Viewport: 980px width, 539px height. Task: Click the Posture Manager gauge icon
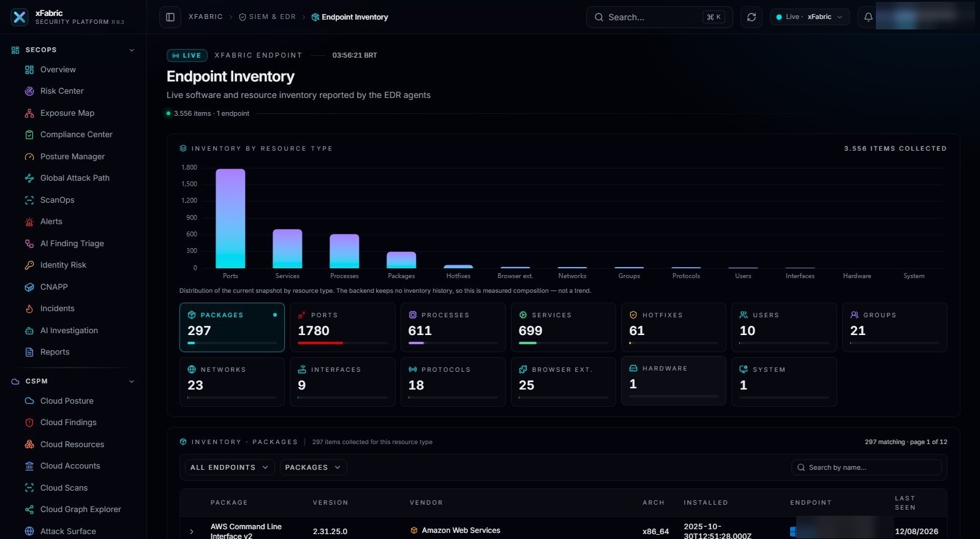click(29, 157)
